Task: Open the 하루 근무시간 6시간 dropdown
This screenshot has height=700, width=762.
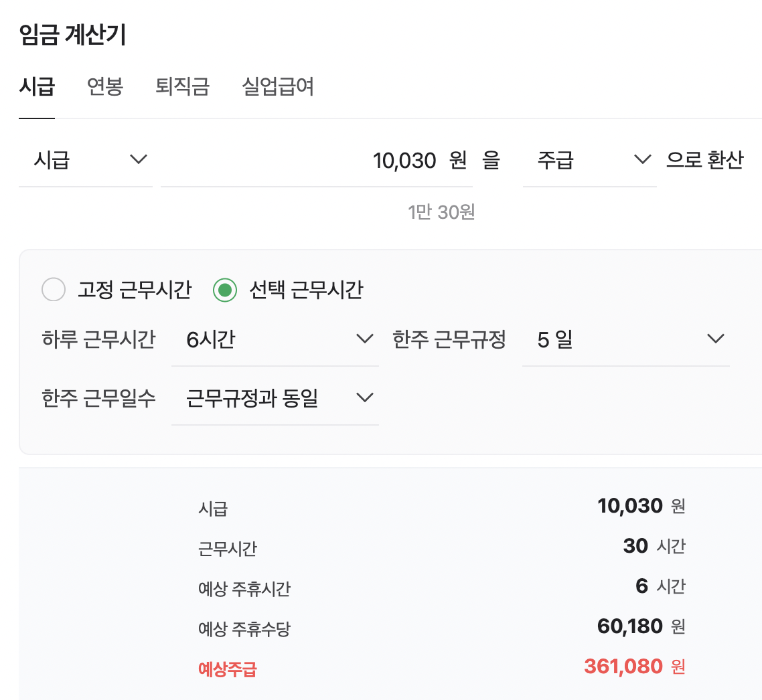Action: pyautogui.click(x=275, y=339)
